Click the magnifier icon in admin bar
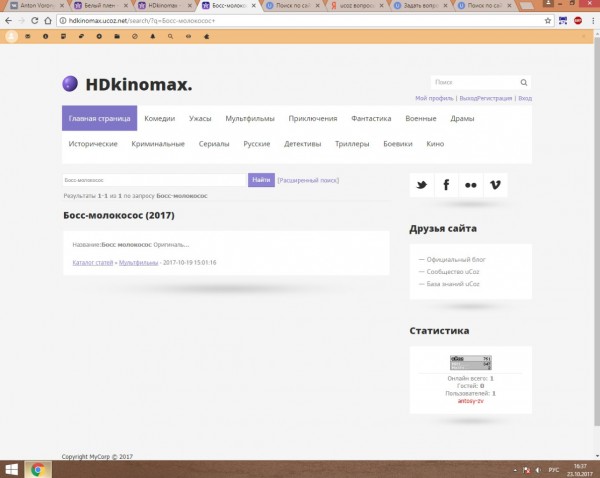Screen dimensions: 600x478 tap(170, 36)
